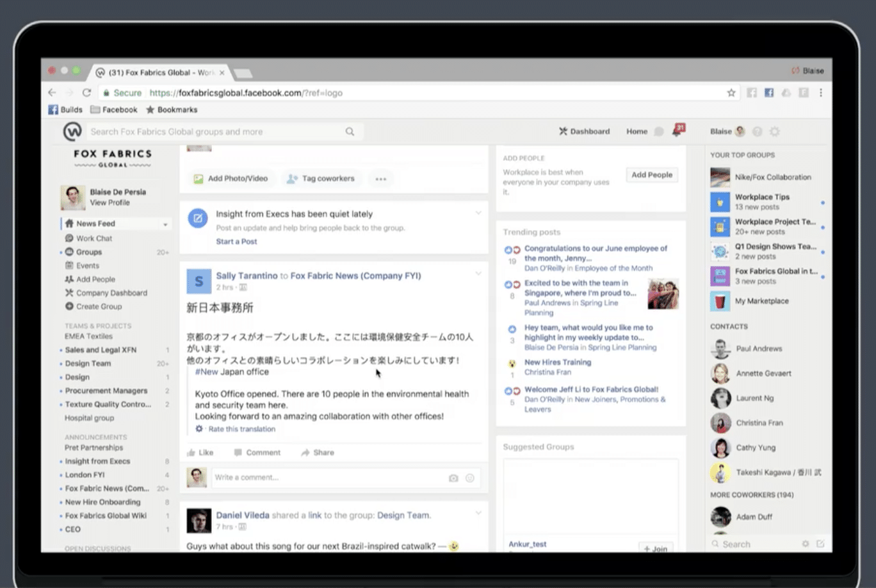Open Insight from Execs in sidebar
Viewport: 876px width, 588px height.
click(x=97, y=461)
